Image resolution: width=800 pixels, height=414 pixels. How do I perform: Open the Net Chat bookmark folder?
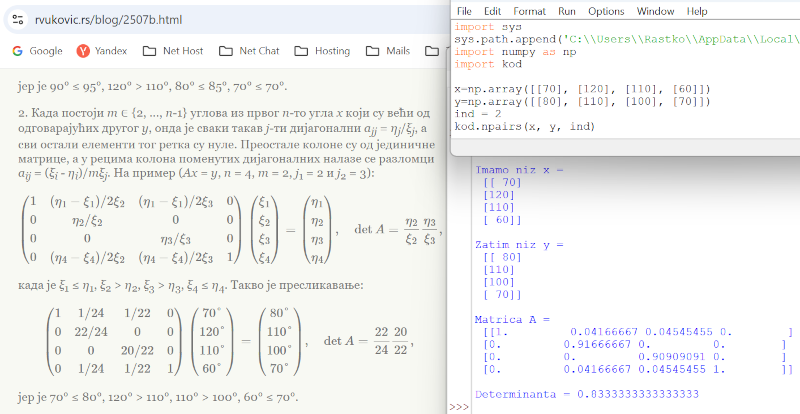(249, 51)
